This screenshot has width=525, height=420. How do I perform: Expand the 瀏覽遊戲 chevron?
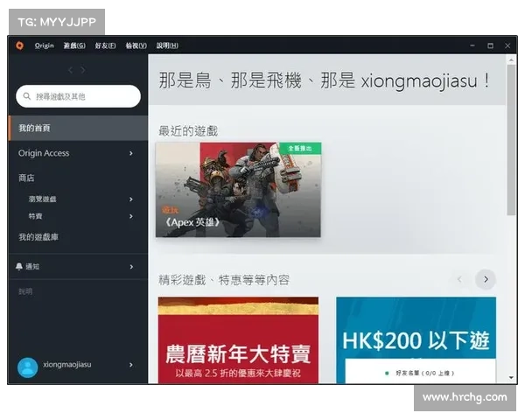[x=131, y=199]
